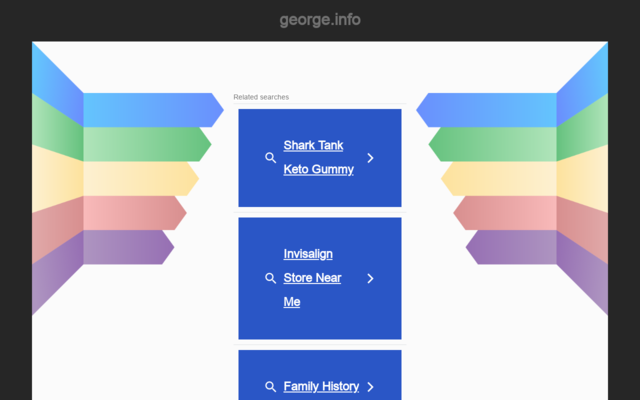Viewport: 640px width, 400px height.
Task: Click the right arrow on the Invisalign Store Near Me card
Action: coord(370,279)
